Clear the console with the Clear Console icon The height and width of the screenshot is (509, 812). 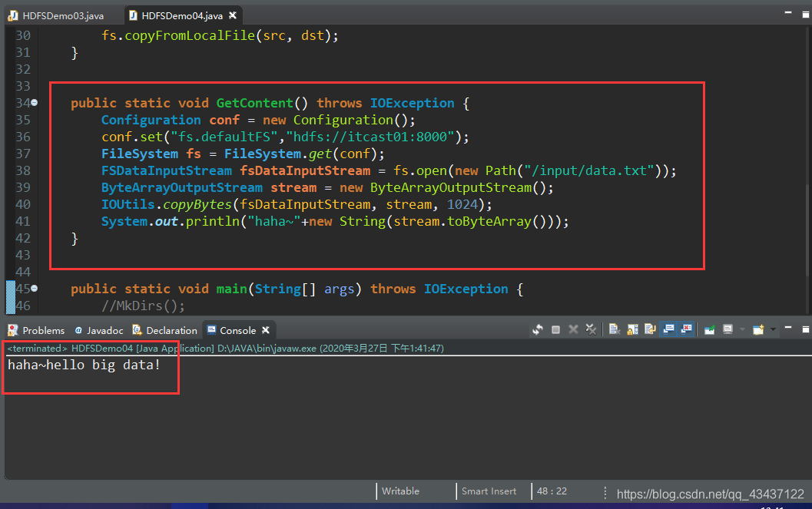[615, 329]
